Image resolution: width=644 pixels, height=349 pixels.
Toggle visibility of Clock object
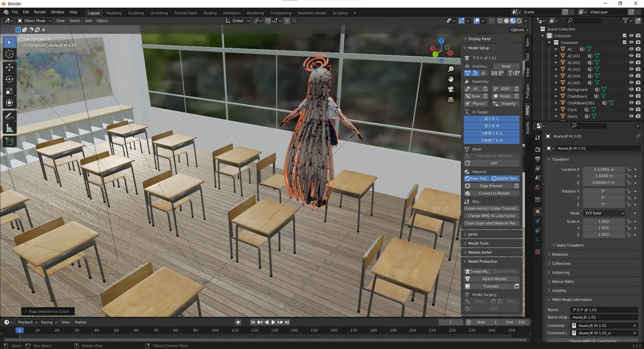pyautogui.click(x=631, y=110)
